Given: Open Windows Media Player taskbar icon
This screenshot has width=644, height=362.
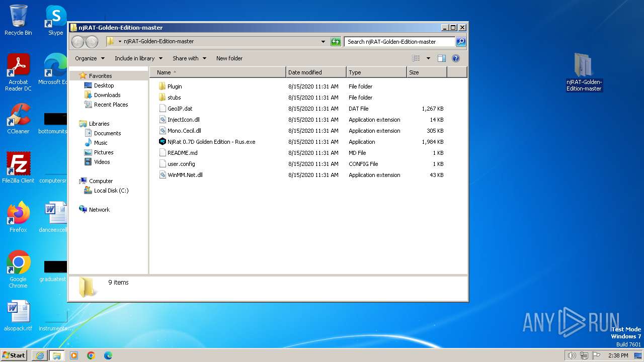Looking at the screenshot, I should tap(74, 355).
